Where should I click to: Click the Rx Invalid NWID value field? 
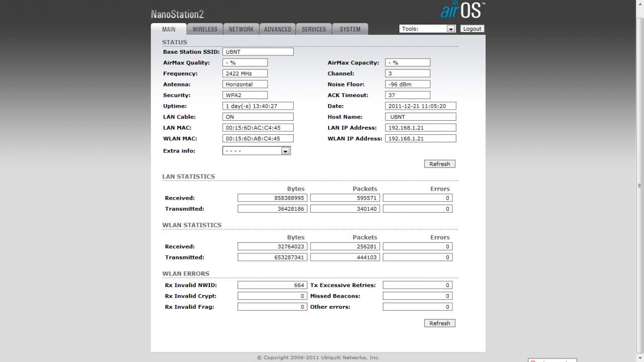272,285
